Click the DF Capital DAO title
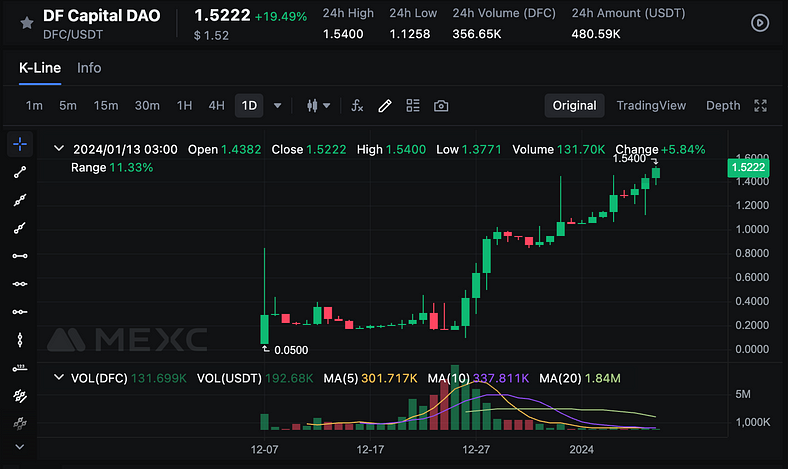 point(102,16)
